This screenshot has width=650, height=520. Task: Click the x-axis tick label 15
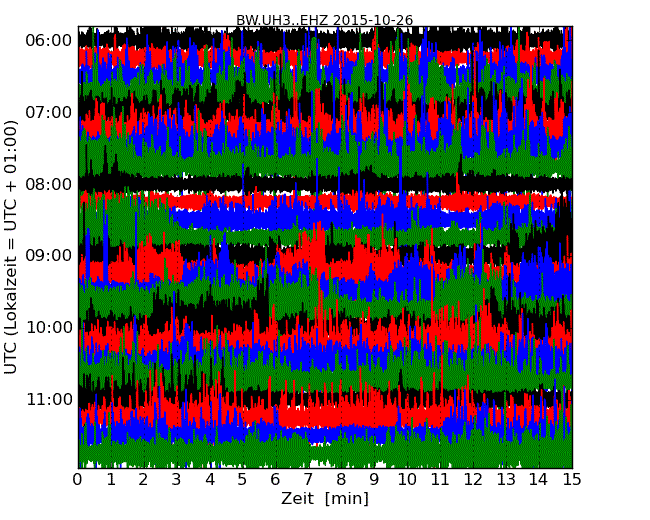572,479
